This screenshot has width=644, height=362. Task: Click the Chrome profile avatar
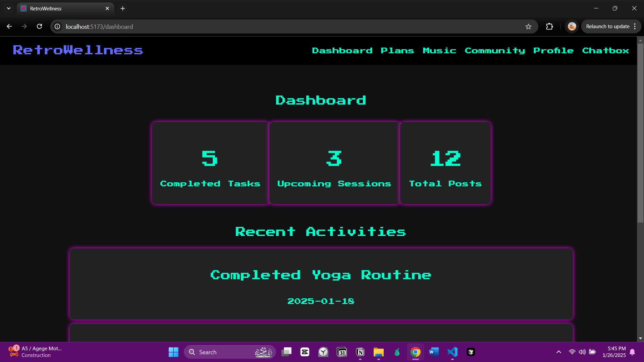click(x=572, y=26)
